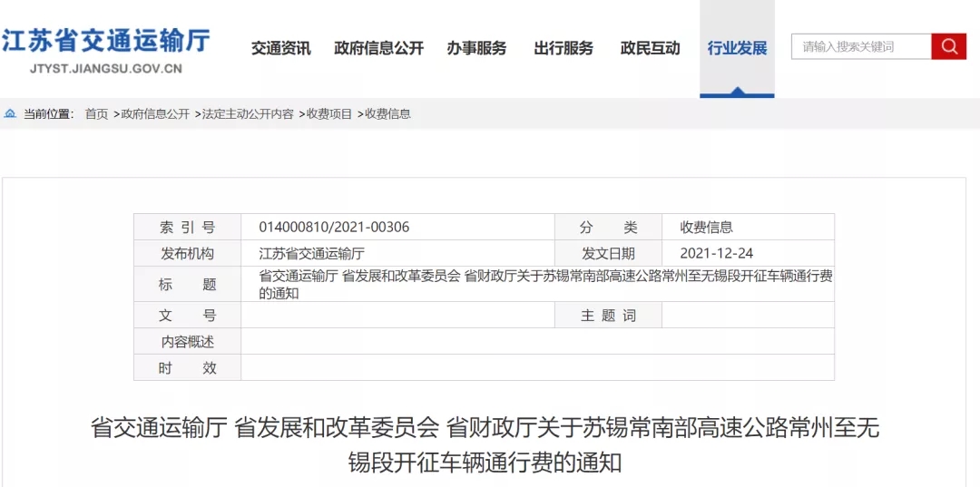
Task: Click the 首页 breadcrumb link
Action: (x=96, y=114)
